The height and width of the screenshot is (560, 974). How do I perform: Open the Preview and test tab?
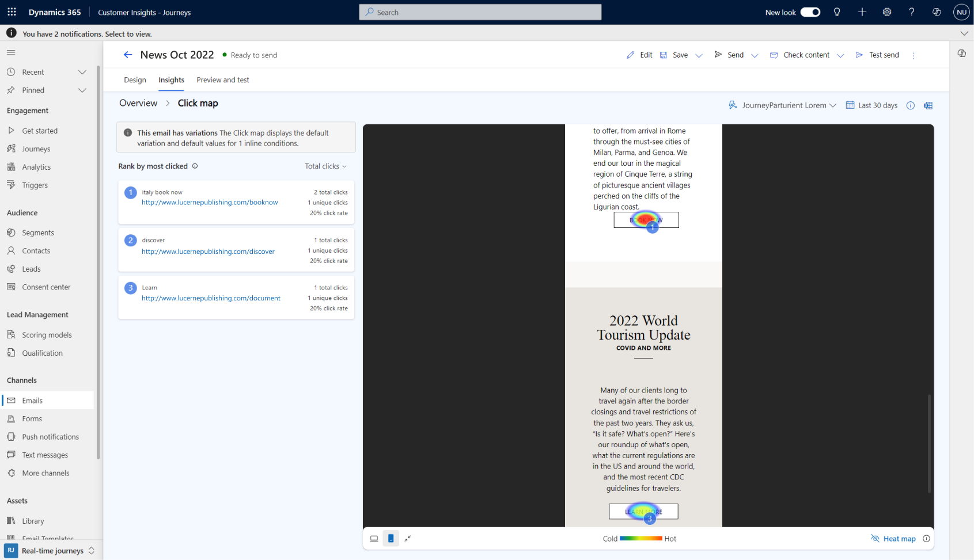[223, 80]
